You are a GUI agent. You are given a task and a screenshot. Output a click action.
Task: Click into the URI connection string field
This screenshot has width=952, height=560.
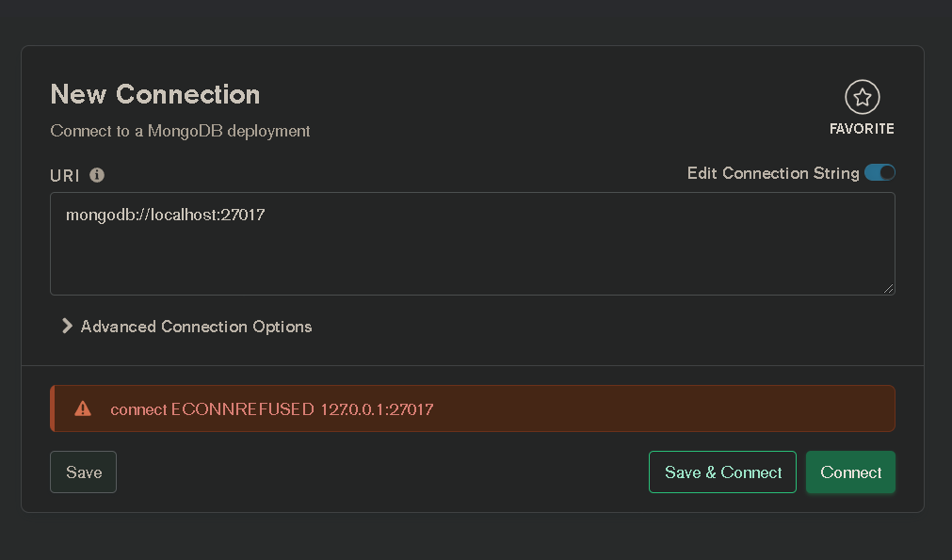point(473,244)
